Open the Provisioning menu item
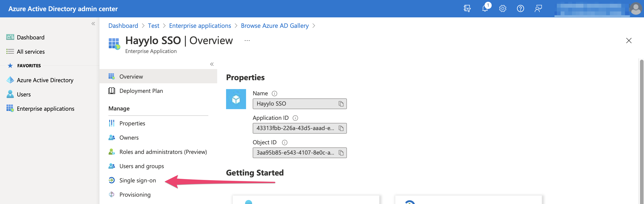This screenshot has width=644, height=204. coord(135,195)
